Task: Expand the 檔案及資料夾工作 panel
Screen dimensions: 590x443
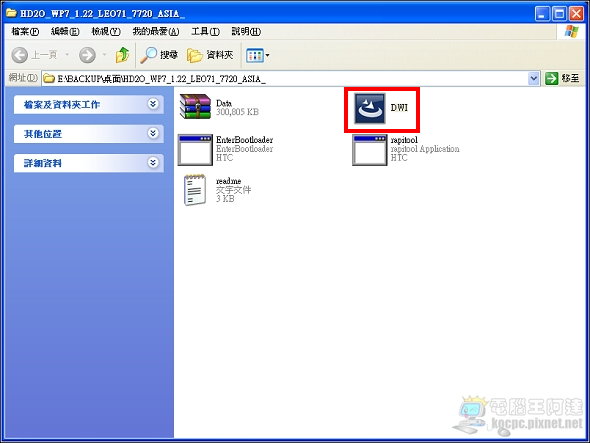Action: (88, 104)
